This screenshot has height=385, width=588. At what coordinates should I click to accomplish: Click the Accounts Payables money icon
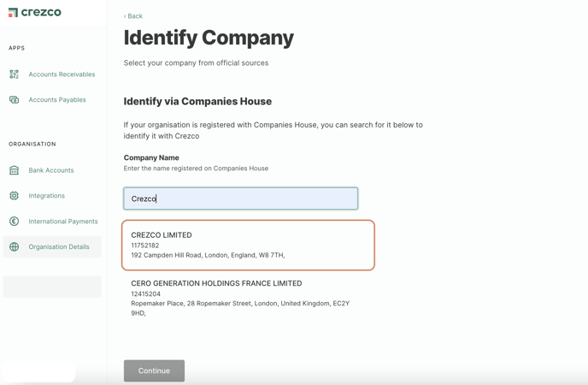pos(14,99)
